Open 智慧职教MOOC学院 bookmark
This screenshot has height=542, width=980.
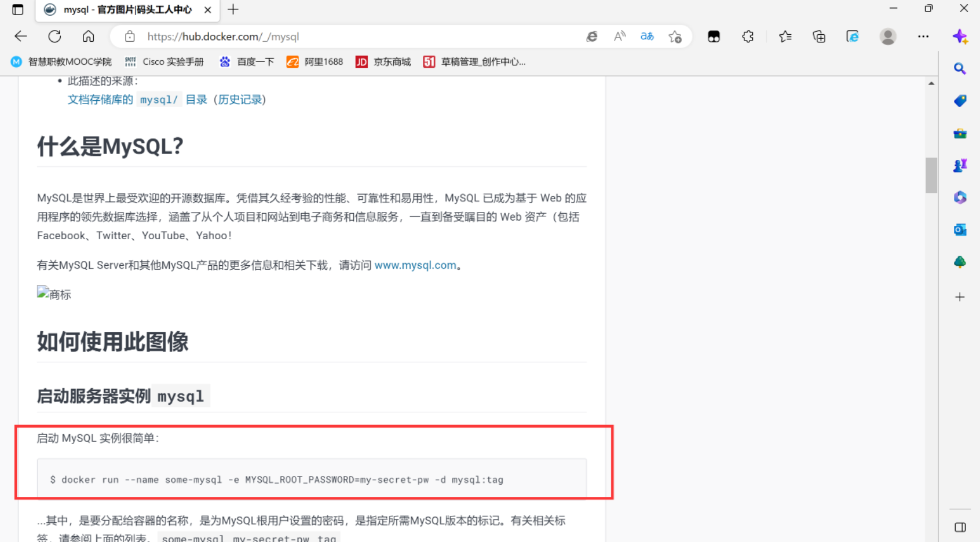(x=61, y=61)
